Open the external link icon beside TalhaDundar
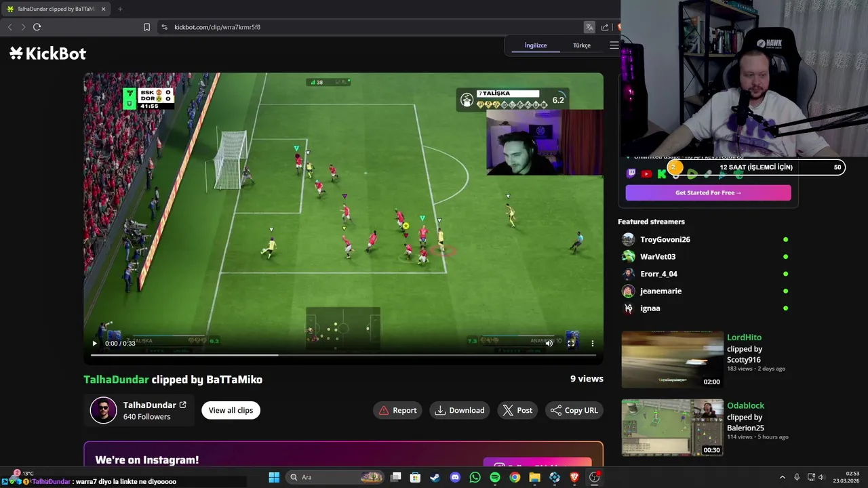Image resolution: width=868 pixels, height=488 pixels. (182, 405)
